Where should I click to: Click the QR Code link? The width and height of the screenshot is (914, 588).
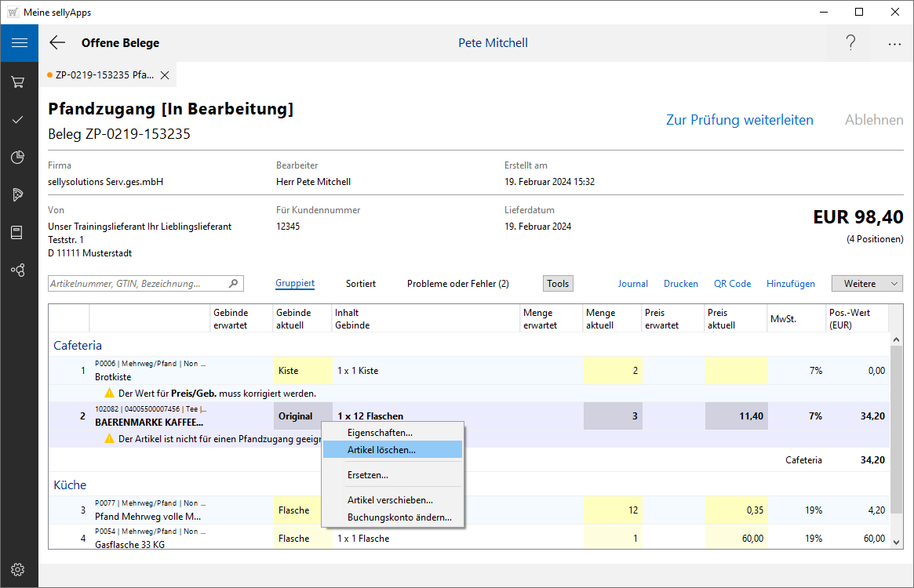[x=732, y=284]
